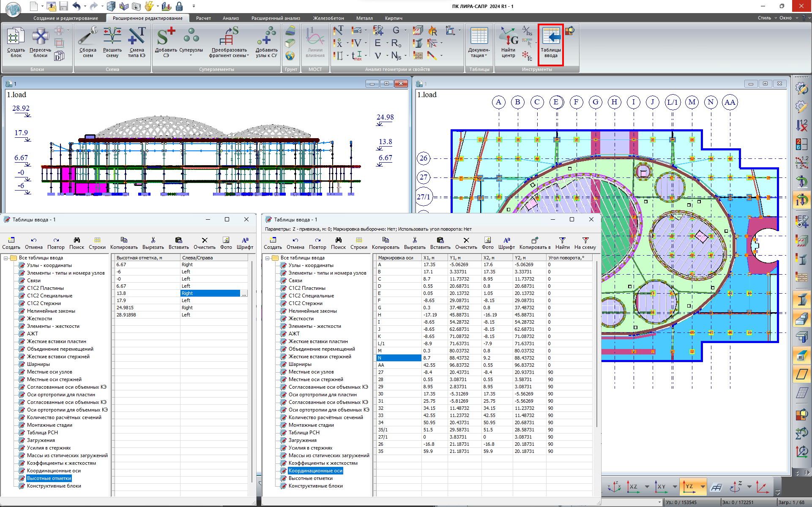Open dropdown arrow next to YZ projection
This screenshot has width=812, height=507.
click(703, 487)
